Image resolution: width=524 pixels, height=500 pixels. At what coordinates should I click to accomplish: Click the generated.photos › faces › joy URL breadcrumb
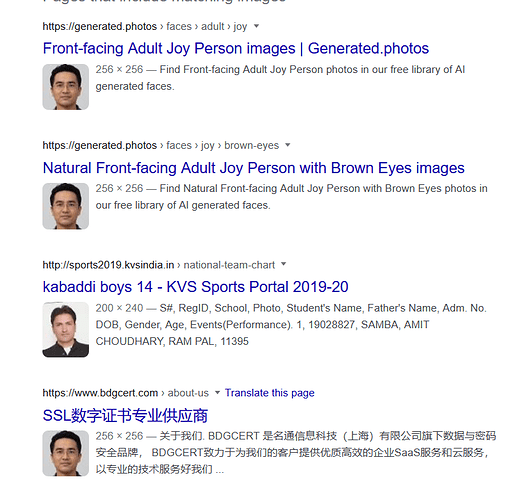click(161, 145)
